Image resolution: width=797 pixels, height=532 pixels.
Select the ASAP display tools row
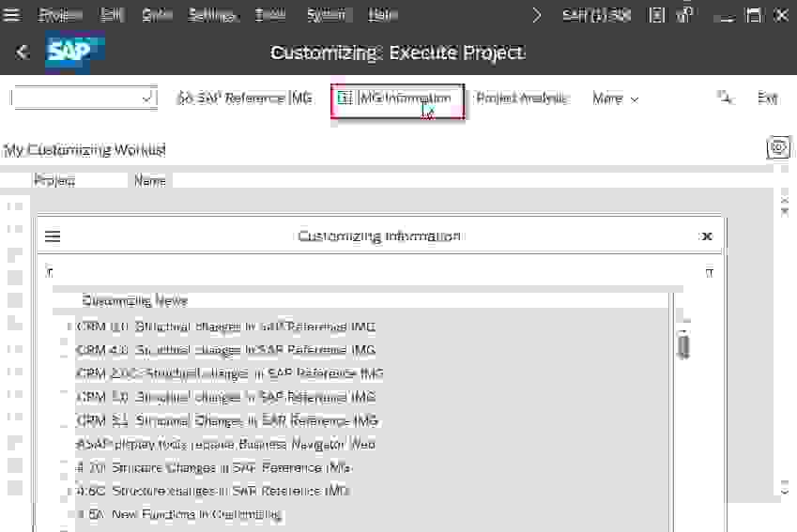click(225, 444)
